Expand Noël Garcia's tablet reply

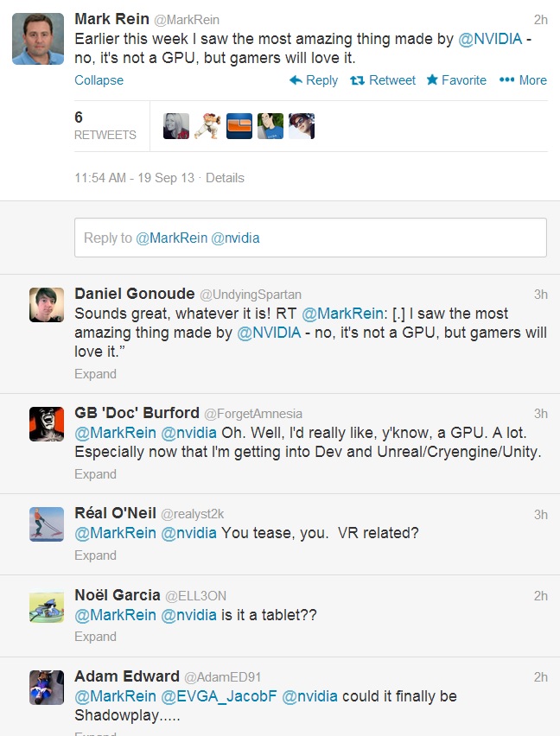pos(95,637)
